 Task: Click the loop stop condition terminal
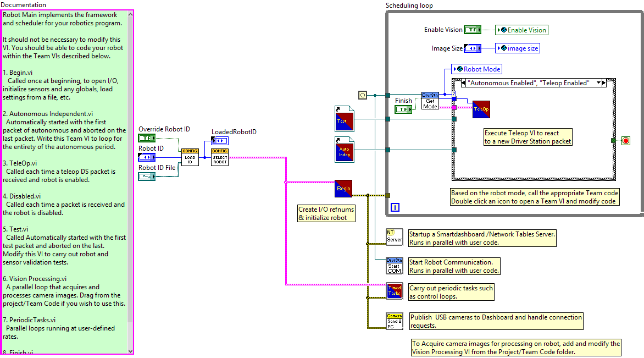626,141
